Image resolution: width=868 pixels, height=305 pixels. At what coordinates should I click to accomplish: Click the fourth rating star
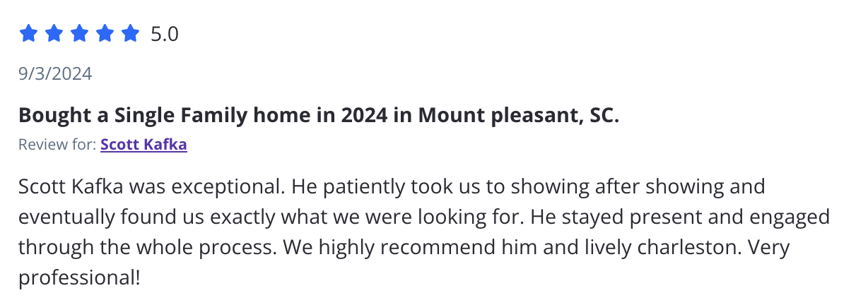tap(105, 33)
